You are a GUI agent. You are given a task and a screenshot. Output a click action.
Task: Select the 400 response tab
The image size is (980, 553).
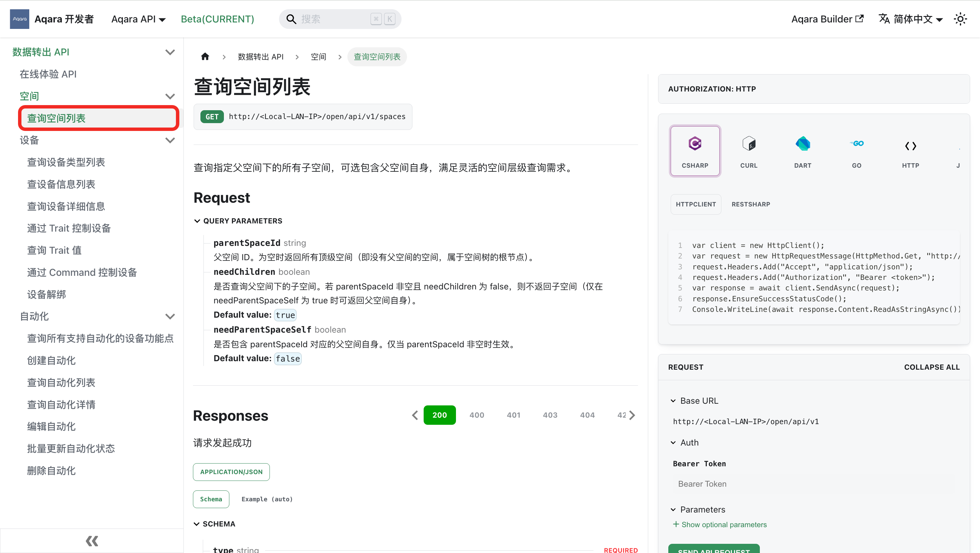pos(477,415)
